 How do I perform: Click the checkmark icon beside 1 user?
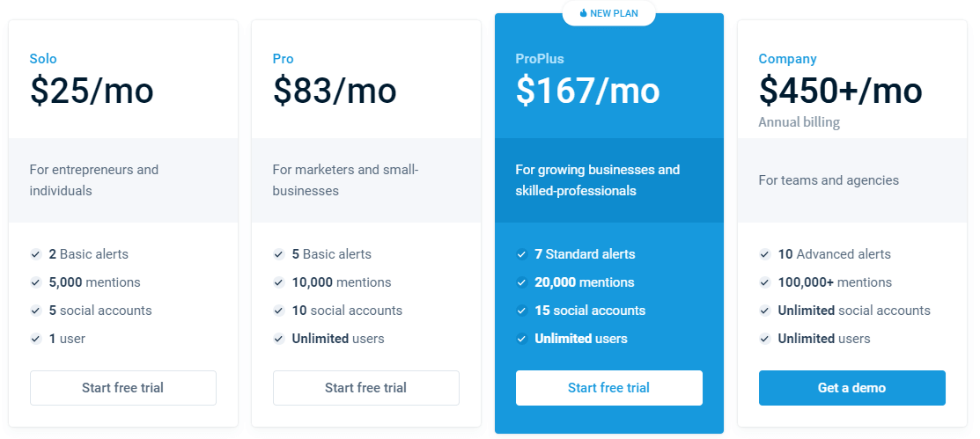[35, 339]
